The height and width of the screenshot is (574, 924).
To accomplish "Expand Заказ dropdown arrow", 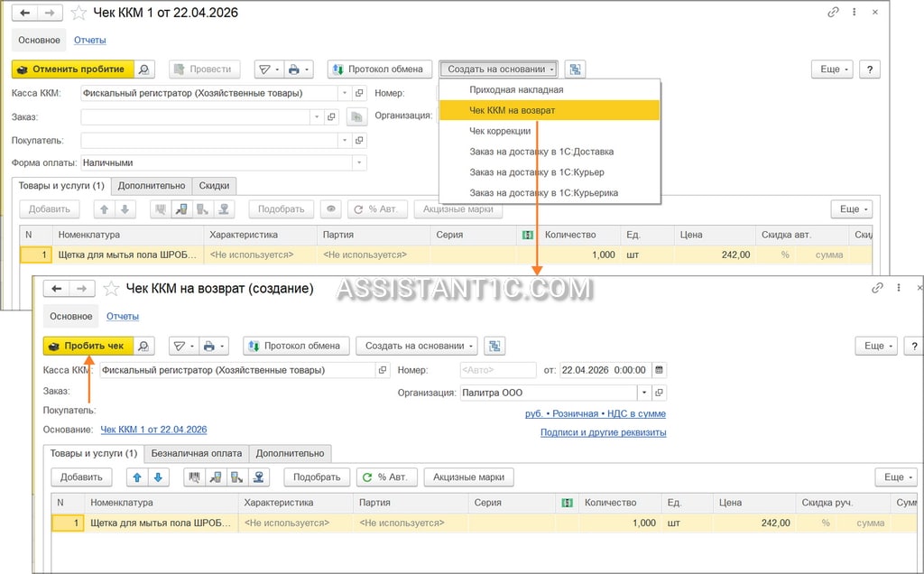I will (x=317, y=116).
